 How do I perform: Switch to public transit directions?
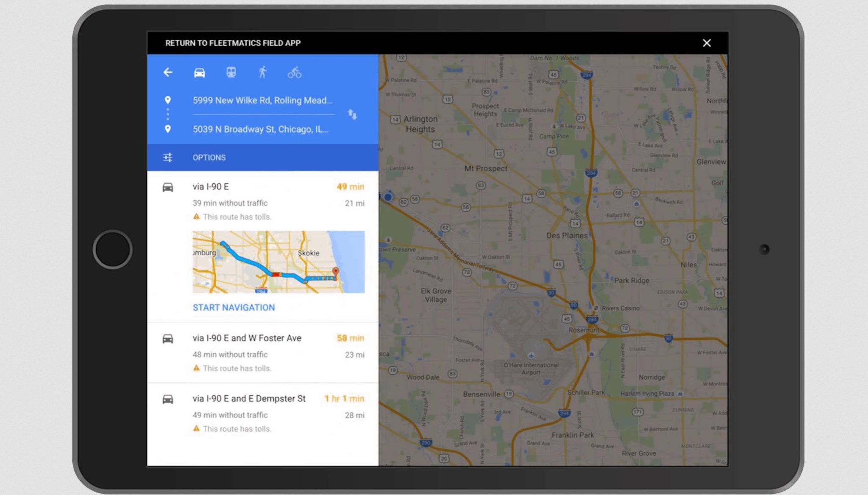[x=231, y=72]
